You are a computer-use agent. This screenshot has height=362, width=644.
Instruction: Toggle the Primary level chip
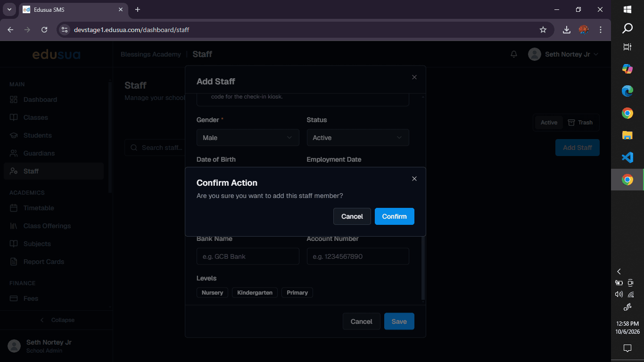click(297, 293)
